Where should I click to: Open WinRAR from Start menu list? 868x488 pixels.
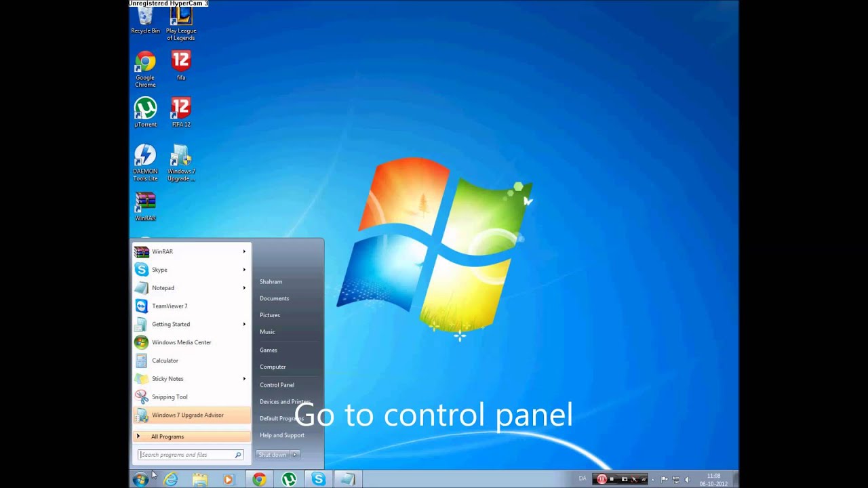point(191,251)
